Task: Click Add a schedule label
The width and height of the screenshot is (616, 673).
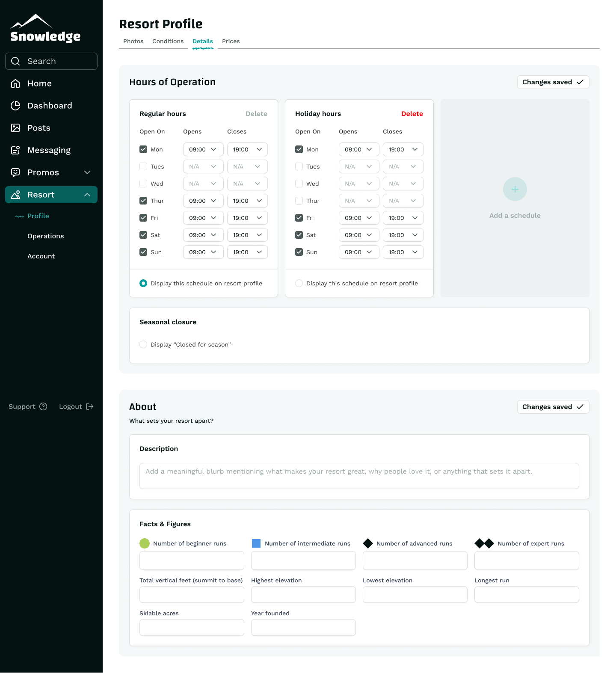Action: [515, 216]
